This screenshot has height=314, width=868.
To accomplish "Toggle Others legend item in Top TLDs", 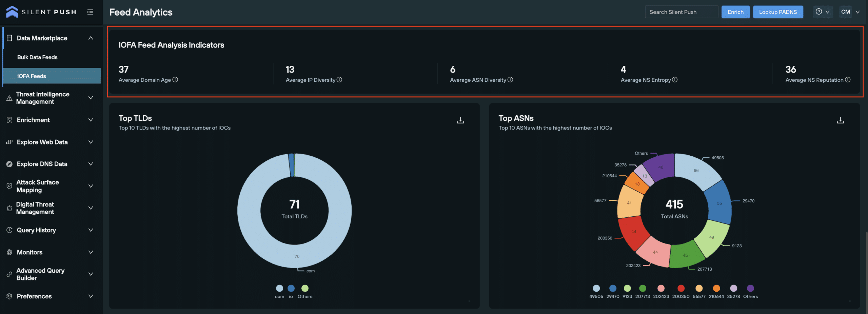I will coord(305,291).
